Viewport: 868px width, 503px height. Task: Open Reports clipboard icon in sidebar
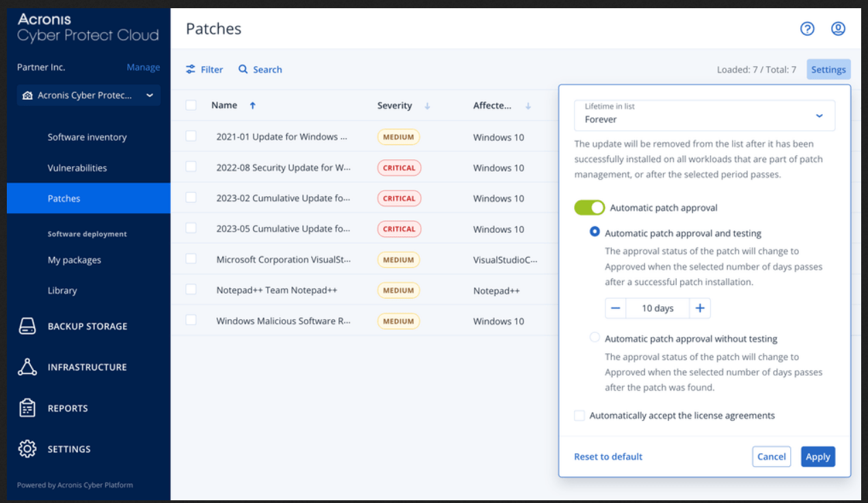tap(27, 408)
